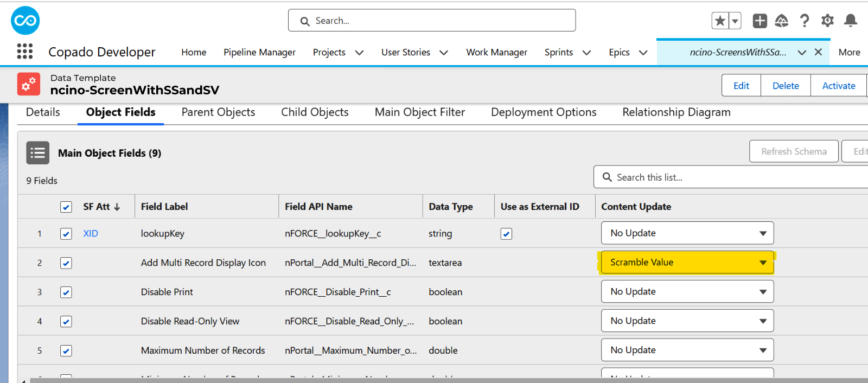Open the Deployment Options tab
The height and width of the screenshot is (383, 868).
pyautogui.click(x=544, y=112)
